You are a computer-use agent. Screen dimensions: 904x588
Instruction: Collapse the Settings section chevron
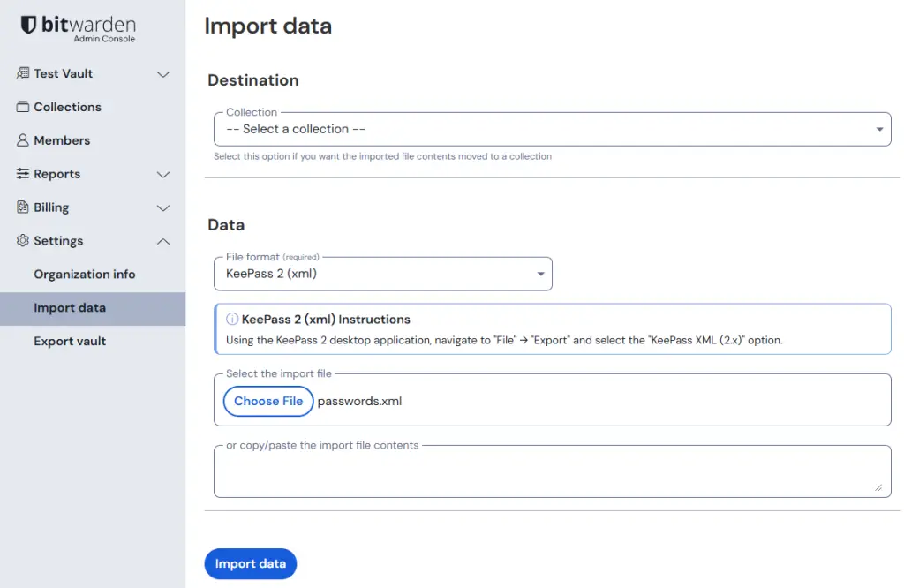click(163, 241)
